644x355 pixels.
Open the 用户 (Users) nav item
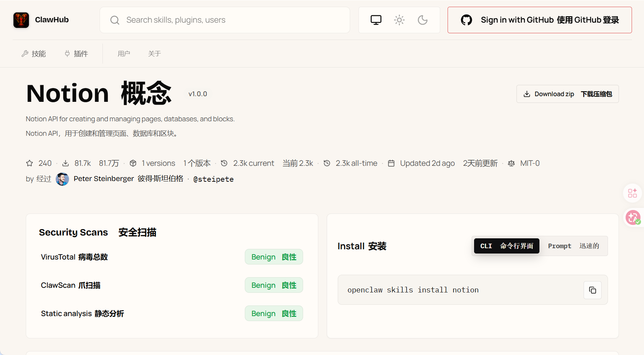point(124,54)
